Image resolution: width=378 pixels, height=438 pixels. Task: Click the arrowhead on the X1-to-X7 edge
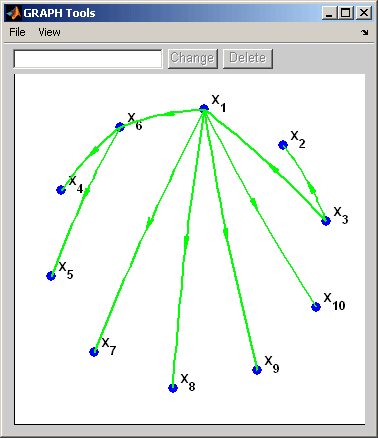(x=150, y=223)
